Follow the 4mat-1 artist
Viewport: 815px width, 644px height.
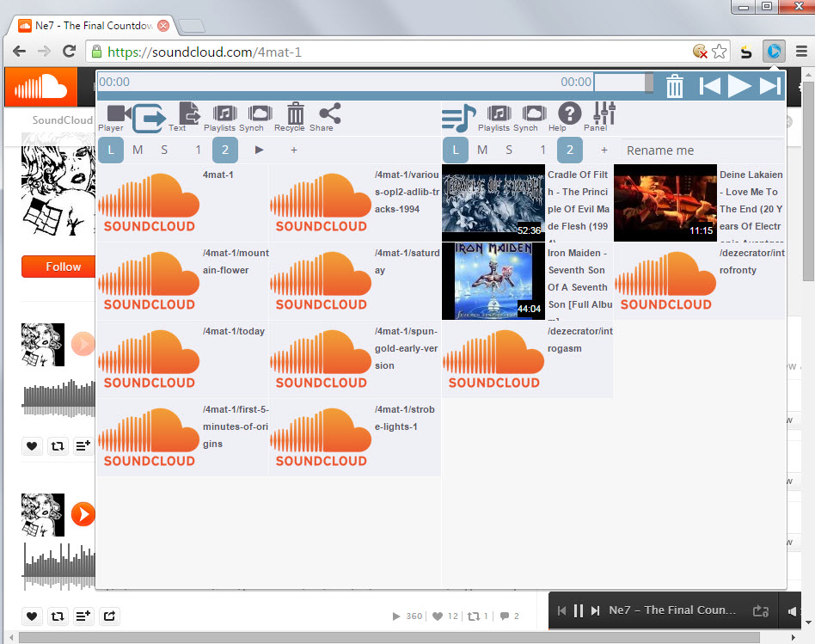(x=58, y=267)
